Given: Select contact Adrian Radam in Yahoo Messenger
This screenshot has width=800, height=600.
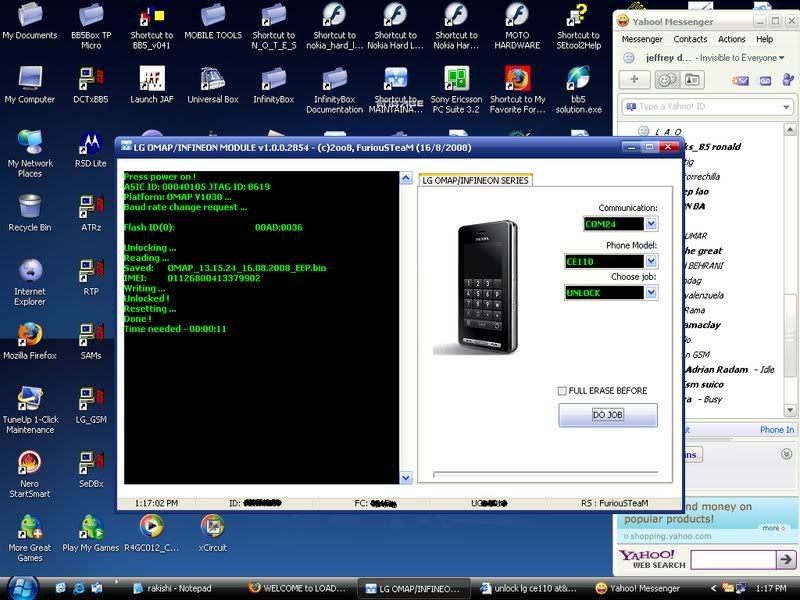Looking at the screenshot, I should (x=716, y=369).
